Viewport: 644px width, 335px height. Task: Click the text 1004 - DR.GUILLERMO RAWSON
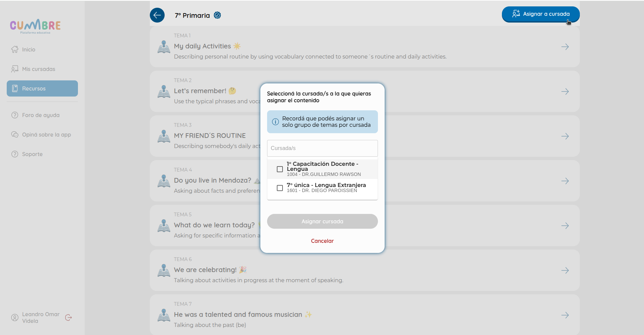[x=324, y=174]
